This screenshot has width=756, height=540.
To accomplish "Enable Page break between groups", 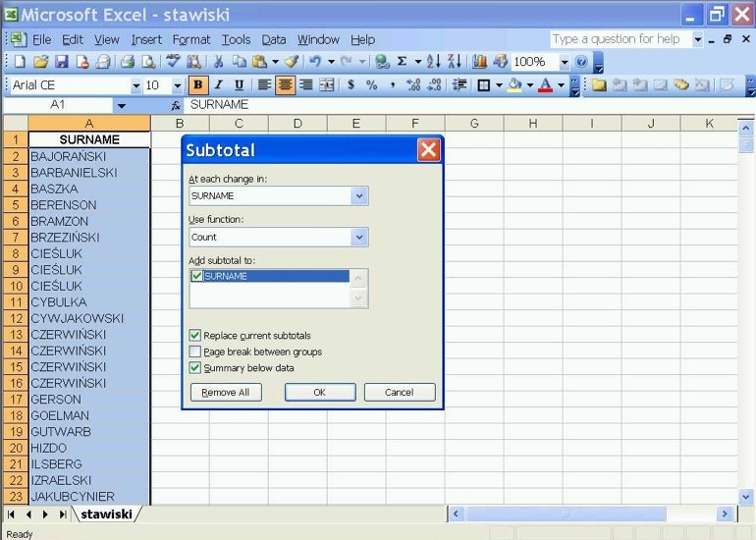I will (x=194, y=351).
